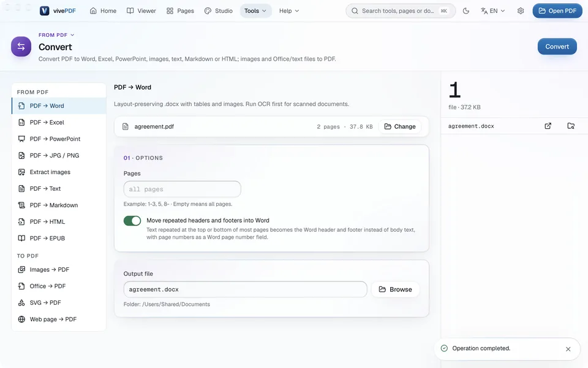
Task: Expand the Help dropdown menu
Action: click(x=289, y=11)
